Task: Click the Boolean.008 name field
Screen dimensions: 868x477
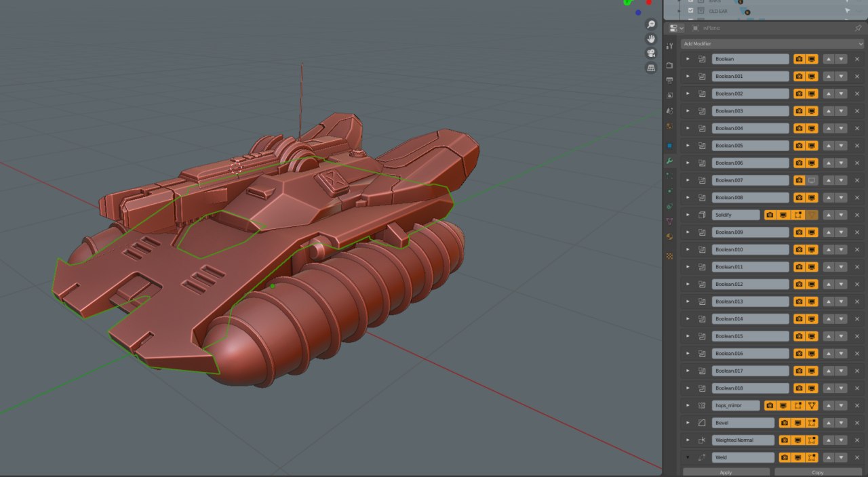Action: pos(751,198)
